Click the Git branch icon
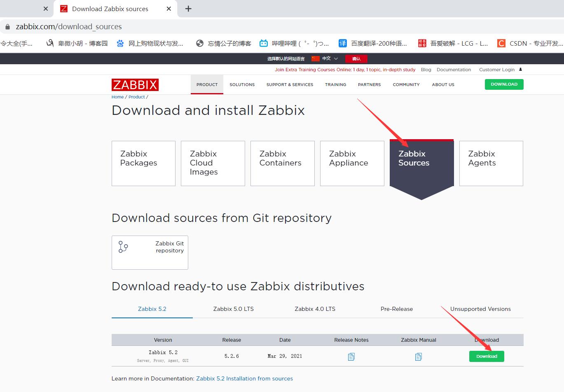The image size is (564, 392). click(x=123, y=247)
